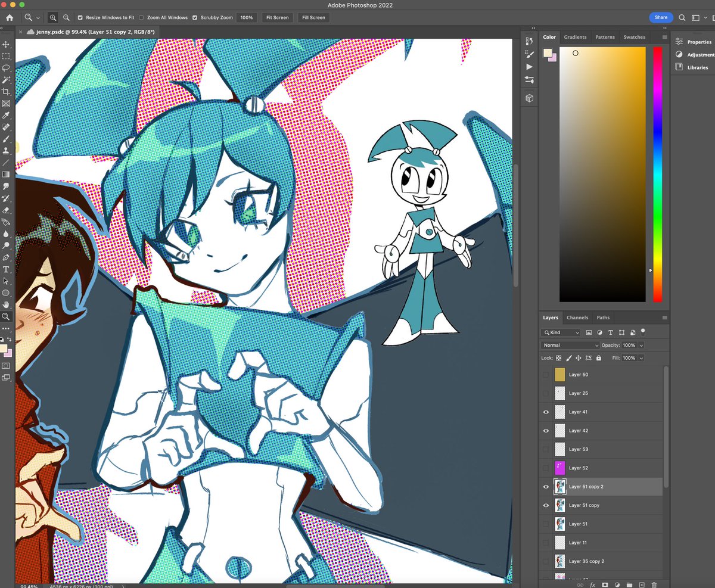Switch to the Paths tab
Image resolution: width=715 pixels, height=588 pixels.
pyautogui.click(x=603, y=318)
